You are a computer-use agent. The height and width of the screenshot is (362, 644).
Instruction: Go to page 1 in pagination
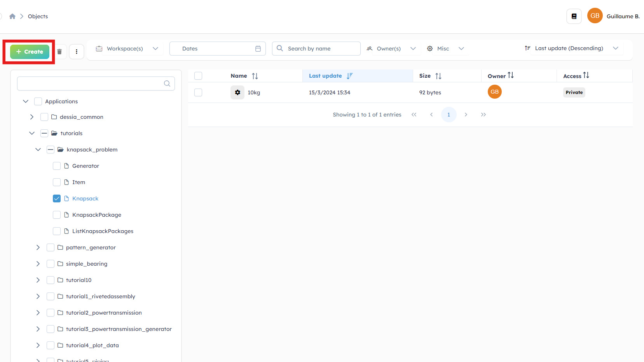[449, 115]
